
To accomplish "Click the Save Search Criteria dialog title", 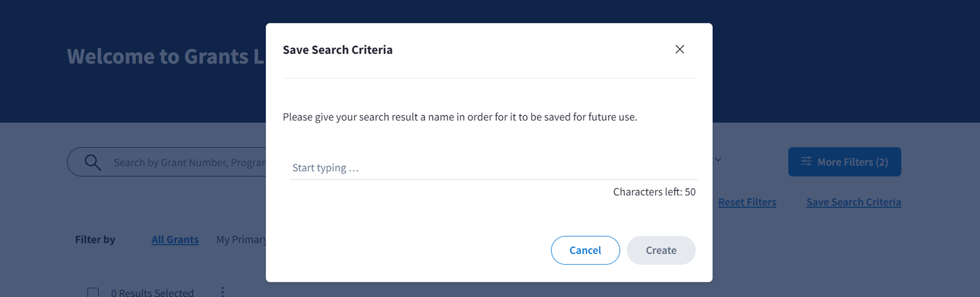I will [x=338, y=50].
